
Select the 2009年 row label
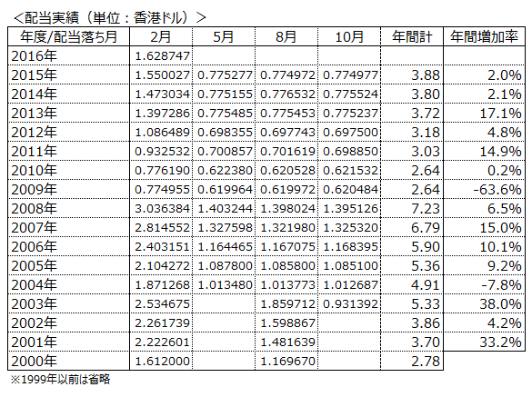(x=34, y=189)
